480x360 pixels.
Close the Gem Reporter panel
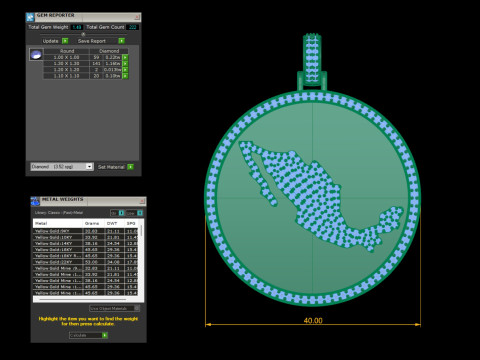(x=137, y=17)
